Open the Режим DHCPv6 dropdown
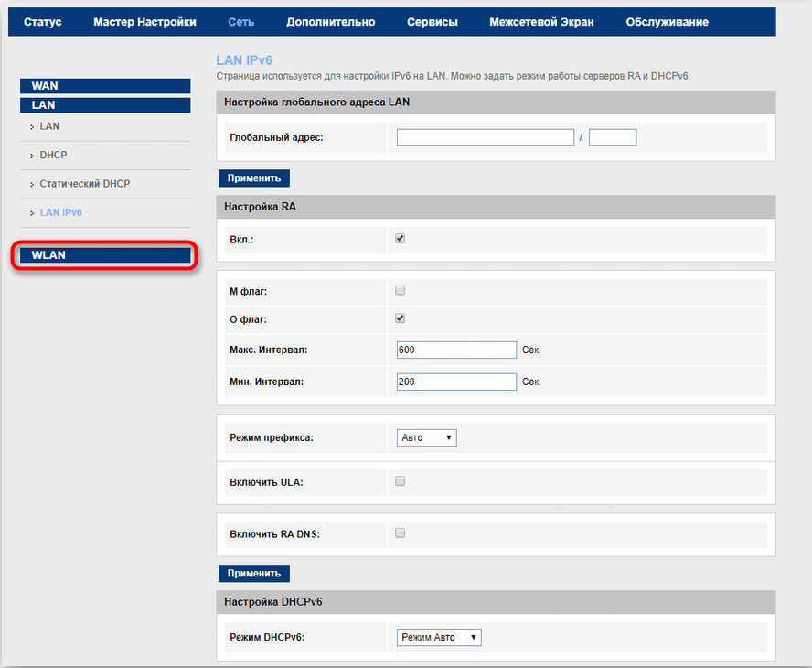This screenshot has width=812, height=668. 439,637
